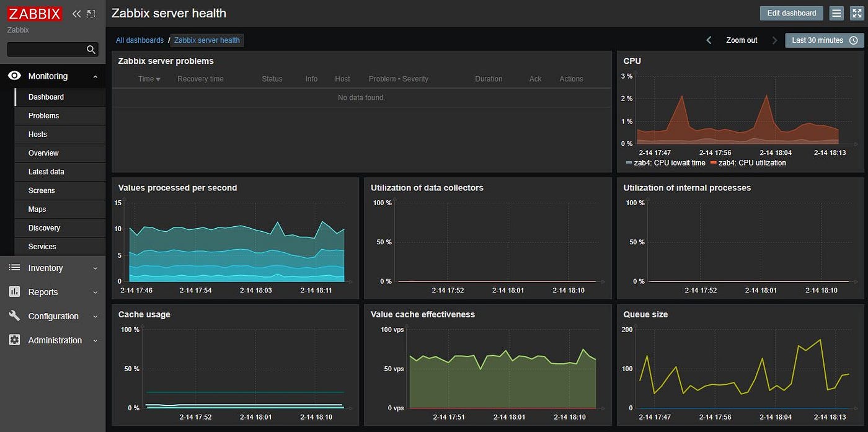This screenshot has height=432, width=868.
Task: Click the Cache usage widget title
Action: [x=144, y=314]
